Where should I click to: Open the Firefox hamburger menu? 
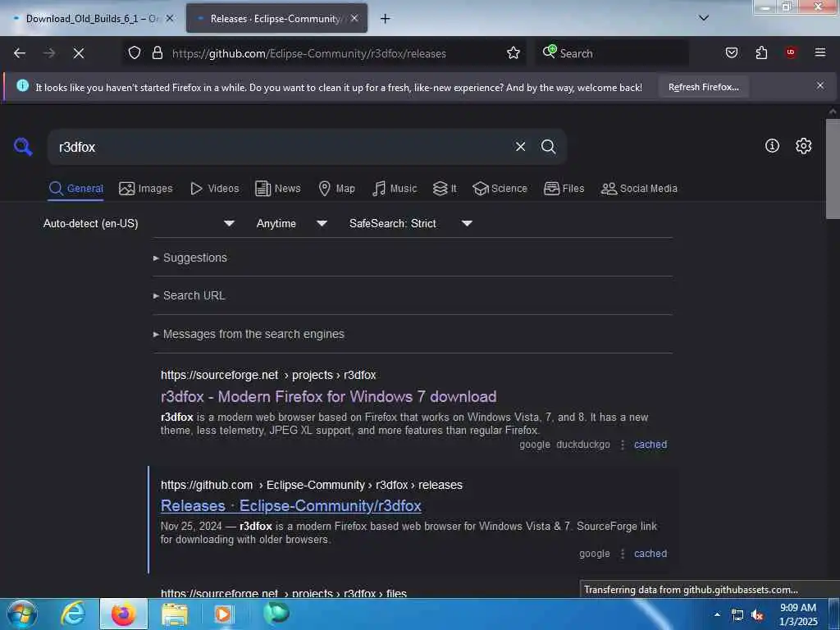click(x=820, y=52)
